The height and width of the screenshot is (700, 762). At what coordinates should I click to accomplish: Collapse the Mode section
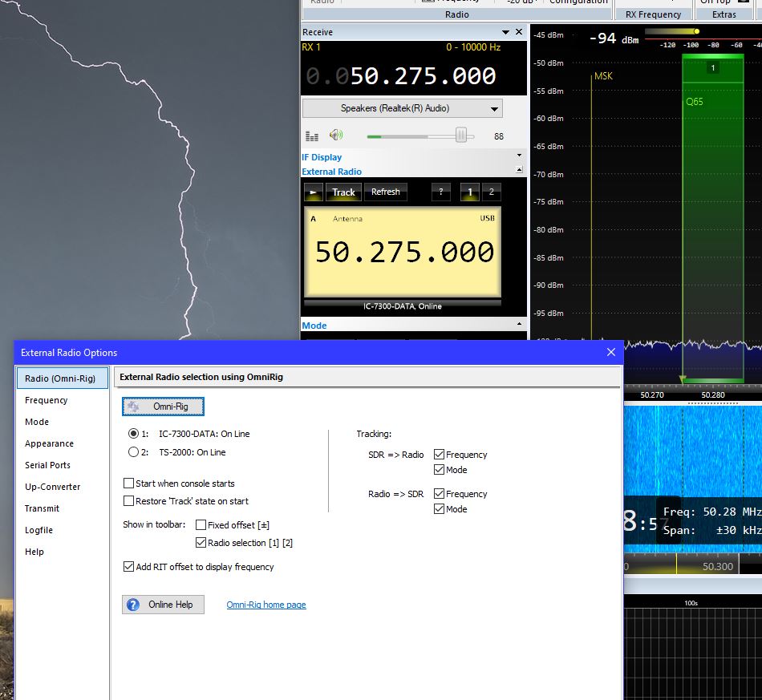point(519,325)
